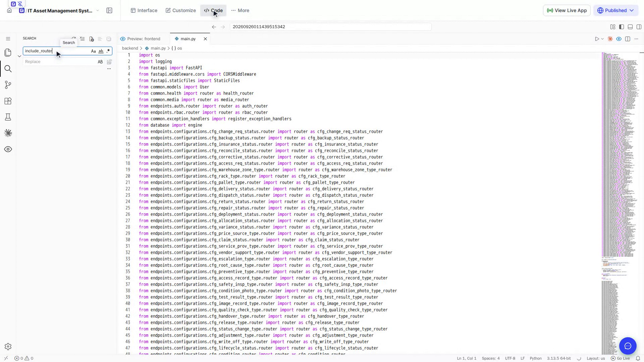
Task: Toggle bottom Panel visibility
Action: pyautogui.click(x=630, y=27)
